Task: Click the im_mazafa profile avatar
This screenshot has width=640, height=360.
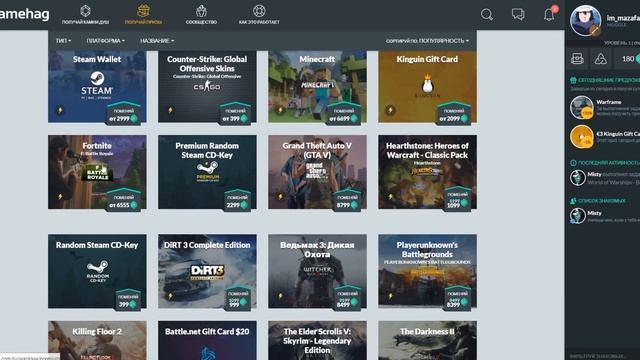Action: [585, 20]
